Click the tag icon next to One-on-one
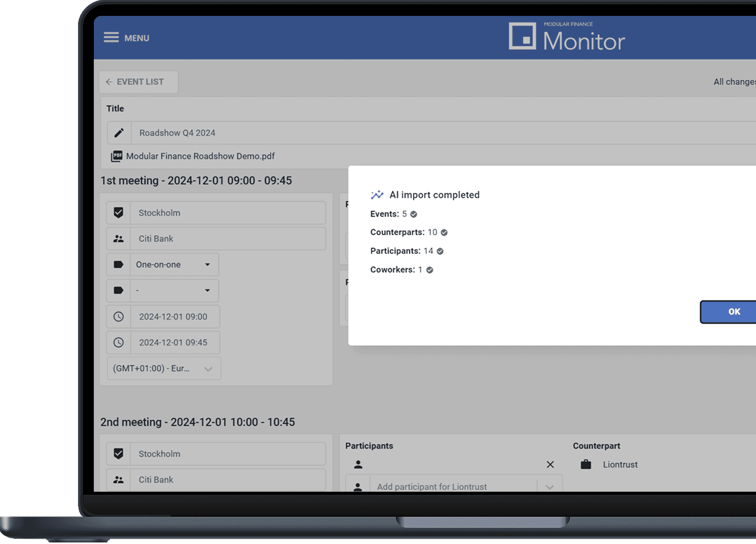The height and width of the screenshot is (544, 756). coord(118,265)
